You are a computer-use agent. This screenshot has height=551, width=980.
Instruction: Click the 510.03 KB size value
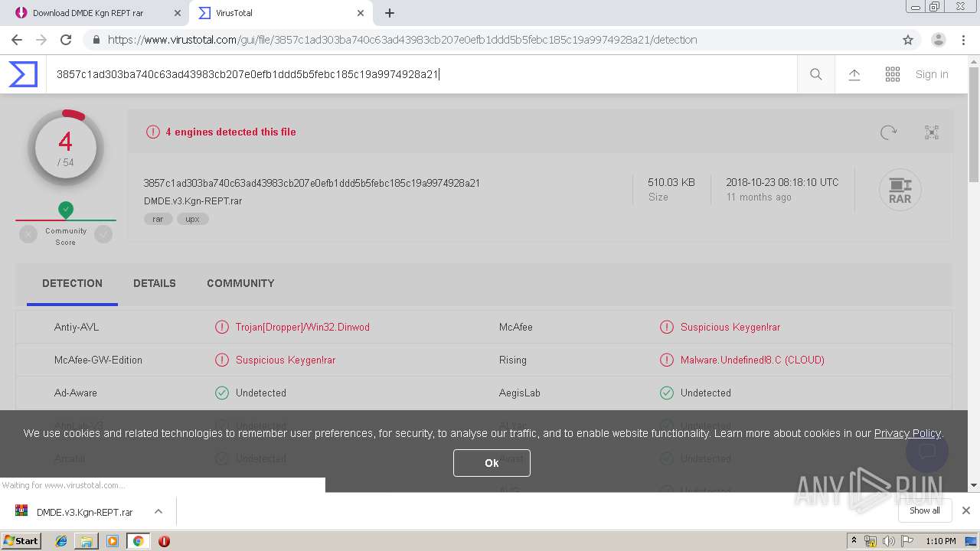(x=671, y=182)
